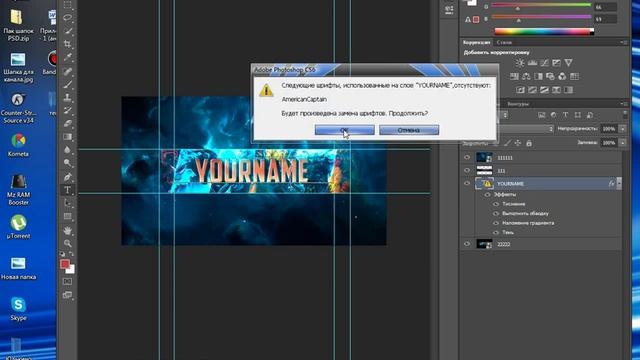
Task: Filter layers by shape layer icon
Action: pos(578,115)
